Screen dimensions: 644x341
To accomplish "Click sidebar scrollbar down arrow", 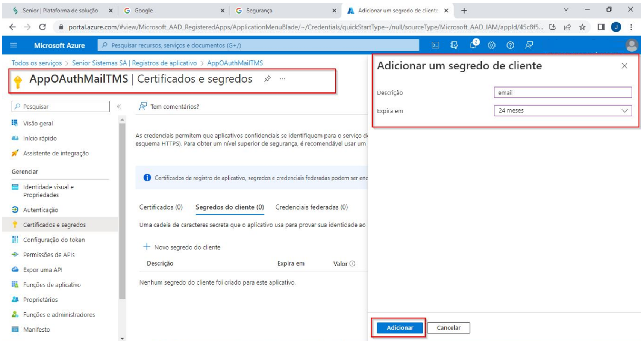I will 122,338.
